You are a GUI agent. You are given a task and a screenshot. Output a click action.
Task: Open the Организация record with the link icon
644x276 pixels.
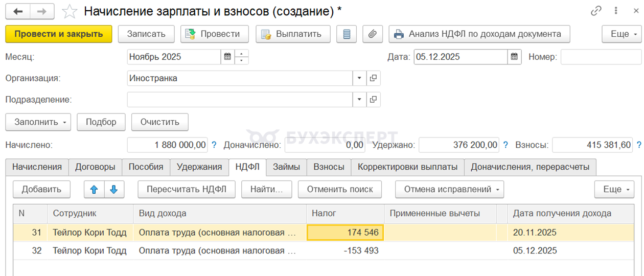tap(373, 78)
